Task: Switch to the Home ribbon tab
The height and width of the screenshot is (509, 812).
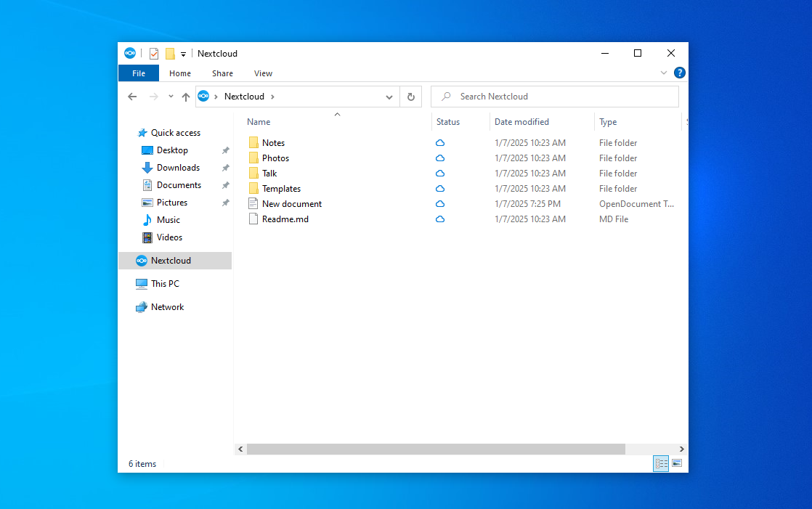Action: click(179, 73)
